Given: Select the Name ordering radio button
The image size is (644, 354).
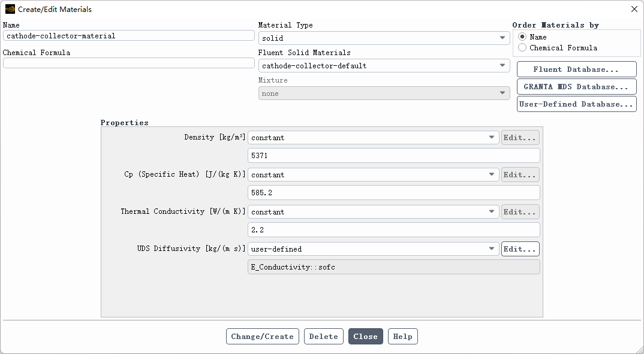Looking at the screenshot, I should click(x=522, y=37).
